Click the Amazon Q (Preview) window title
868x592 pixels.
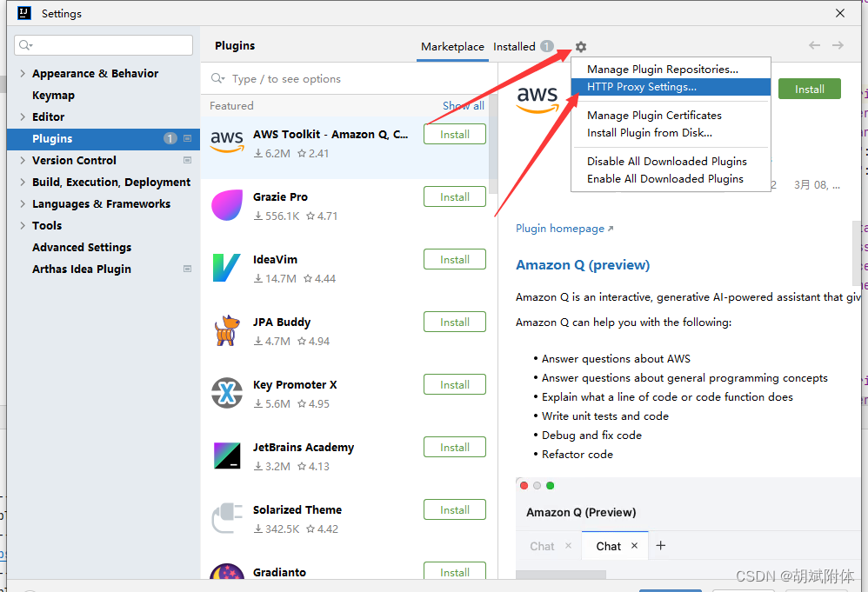581,512
